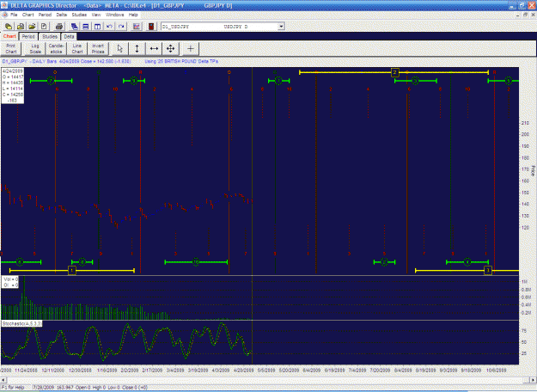Toggle the Invert Prices button
Viewport: 537px width, 392px height.
[x=98, y=49]
